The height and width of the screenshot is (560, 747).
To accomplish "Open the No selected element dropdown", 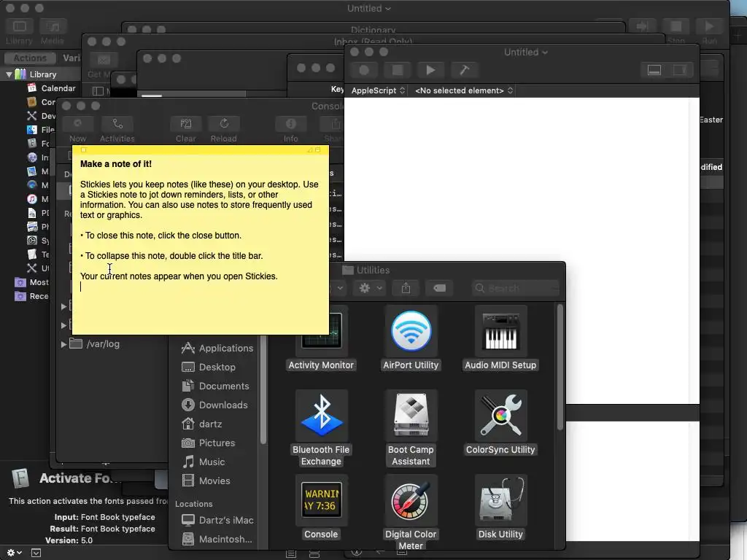I will pos(463,90).
